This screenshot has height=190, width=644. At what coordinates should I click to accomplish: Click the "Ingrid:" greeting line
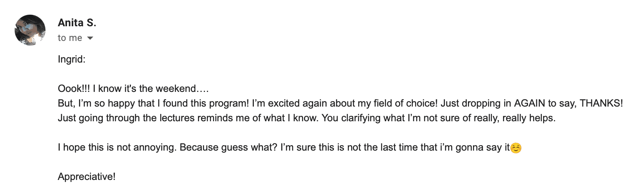coord(72,59)
